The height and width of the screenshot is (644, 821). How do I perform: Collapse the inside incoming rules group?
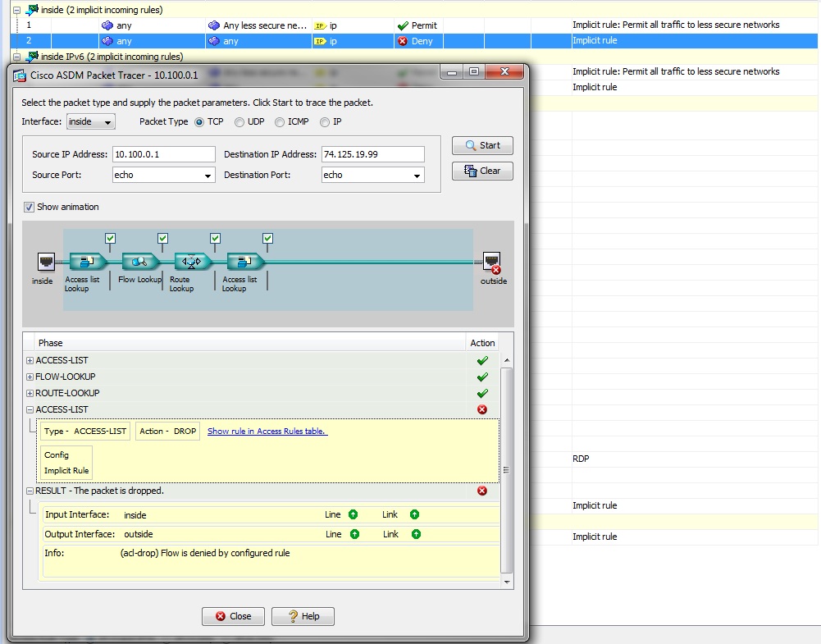click(x=16, y=10)
